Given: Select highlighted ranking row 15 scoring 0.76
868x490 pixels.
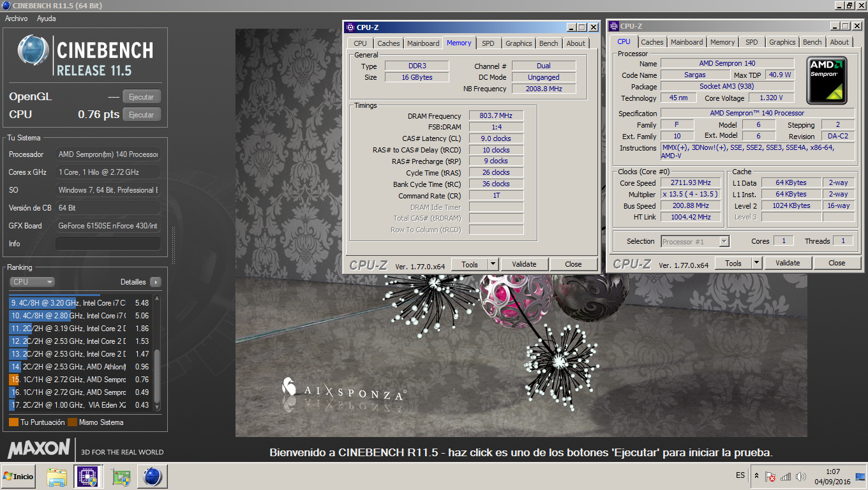Looking at the screenshot, I should pos(80,380).
